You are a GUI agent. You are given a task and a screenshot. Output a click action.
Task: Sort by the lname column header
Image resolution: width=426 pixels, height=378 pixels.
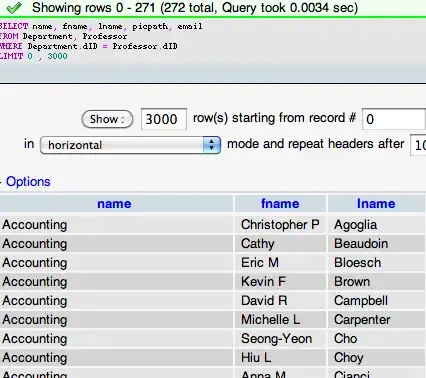[x=376, y=204]
